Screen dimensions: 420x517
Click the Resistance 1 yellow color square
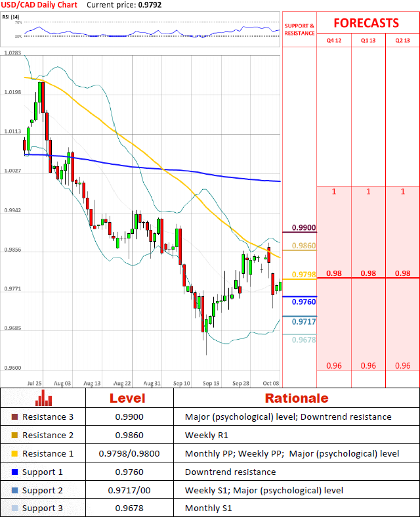click(15, 453)
